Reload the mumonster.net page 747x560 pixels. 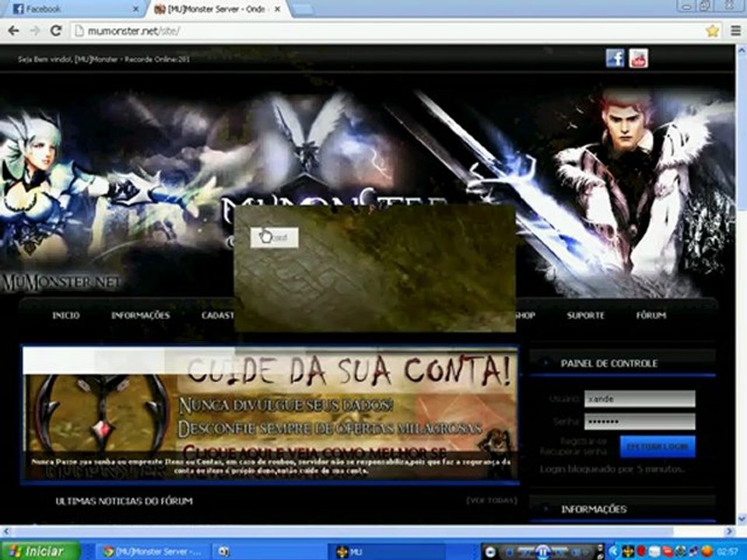[56, 31]
